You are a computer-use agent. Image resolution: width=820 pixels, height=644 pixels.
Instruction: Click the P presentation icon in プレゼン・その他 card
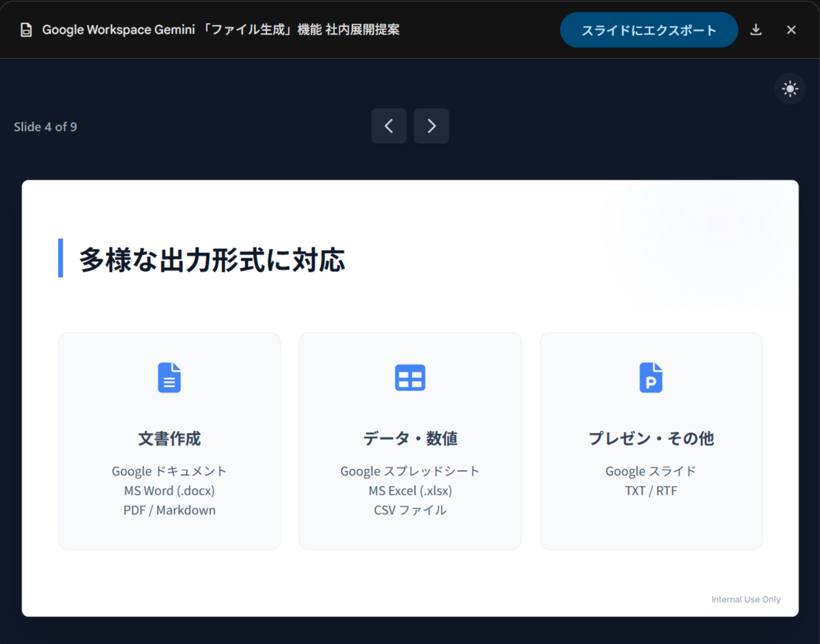(x=651, y=377)
